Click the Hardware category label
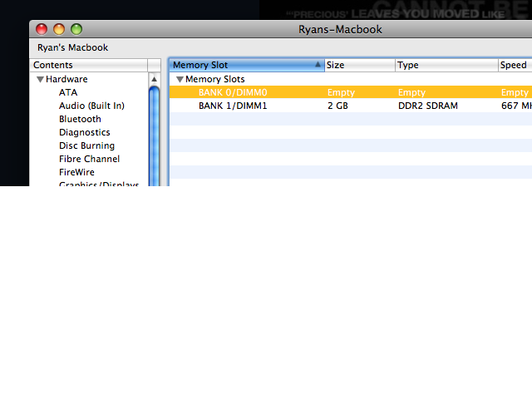This screenshot has height=399, width=532. [66, 80]
